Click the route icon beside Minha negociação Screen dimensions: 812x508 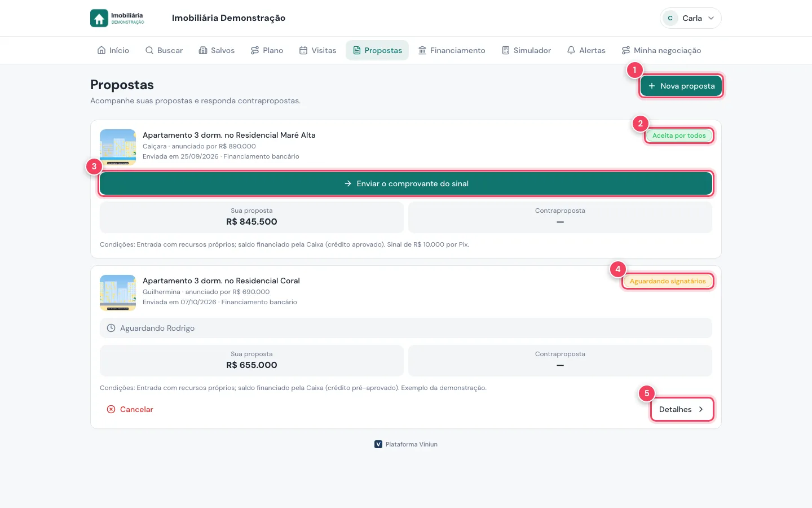(x=626, y=50)
